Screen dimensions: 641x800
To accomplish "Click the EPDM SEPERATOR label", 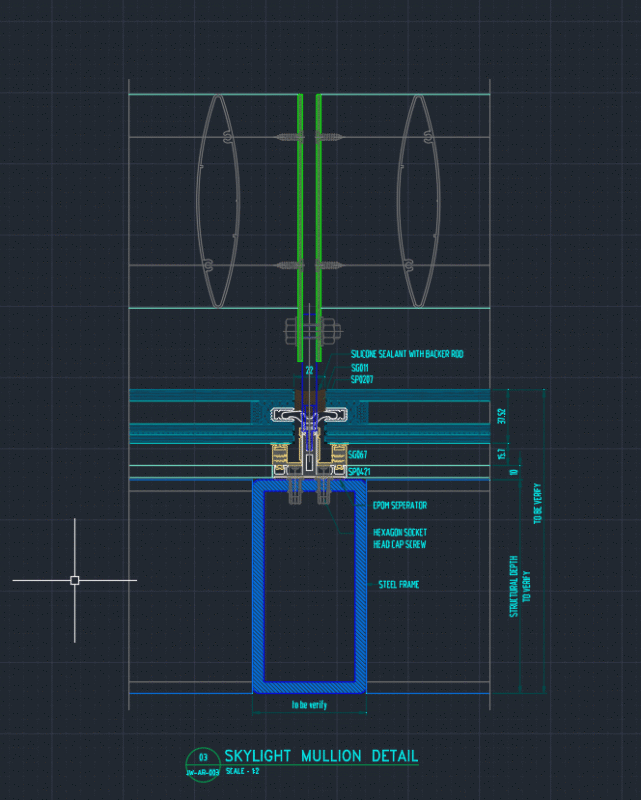I will coord(400,505).
